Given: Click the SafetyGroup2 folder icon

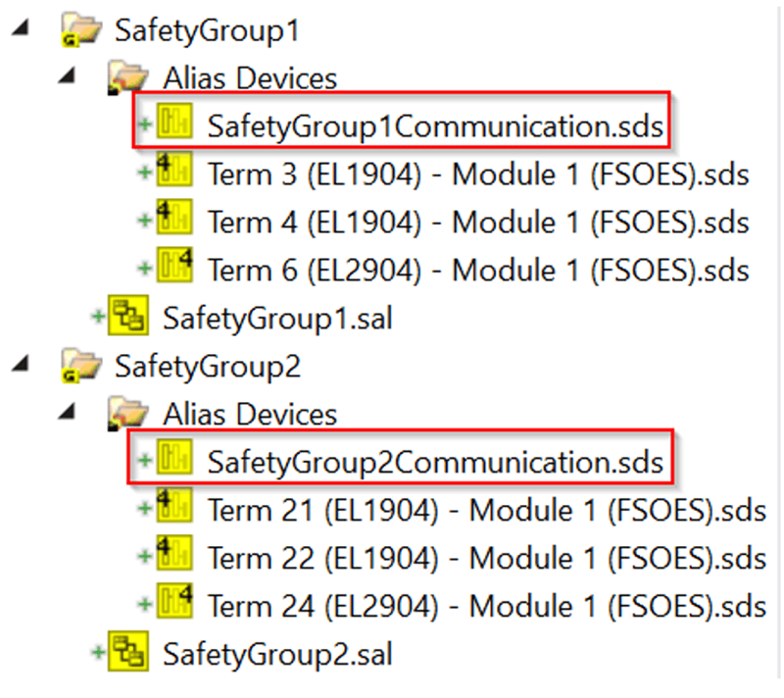Looking at the screenshot, I should 81,367.
